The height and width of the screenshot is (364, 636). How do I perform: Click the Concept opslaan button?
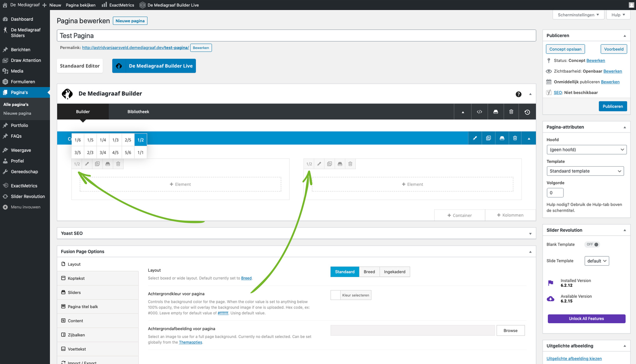coord(565,49)
